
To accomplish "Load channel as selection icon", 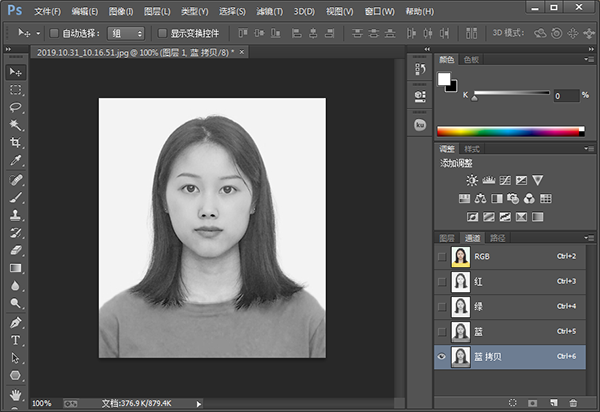I will click(x=513, y=402).
